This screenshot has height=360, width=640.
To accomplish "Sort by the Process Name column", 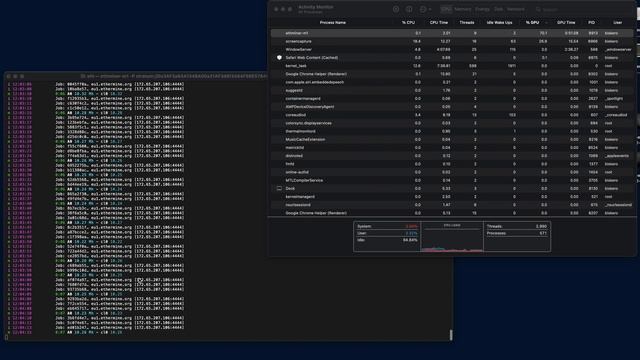I will (x=333, y=22).
